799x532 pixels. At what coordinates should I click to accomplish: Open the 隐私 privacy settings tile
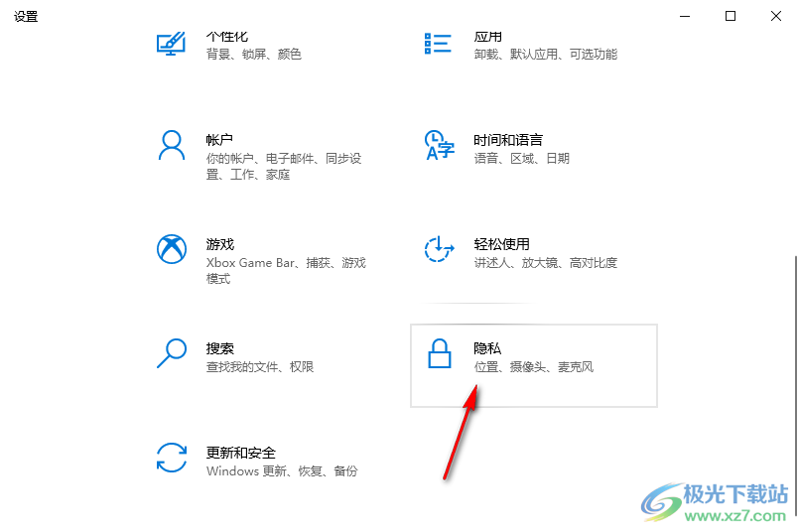click(x=534, y=365)
